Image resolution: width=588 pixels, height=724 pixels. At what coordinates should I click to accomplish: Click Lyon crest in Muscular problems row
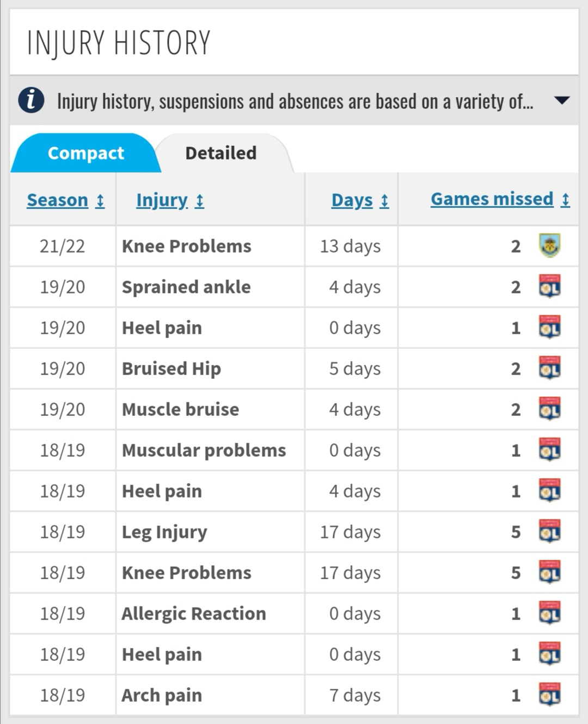click(549, 450)
